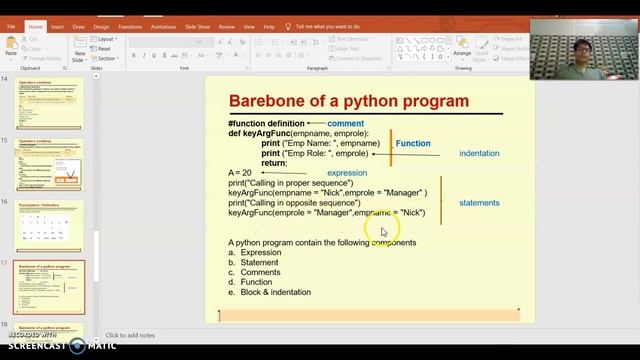Screen dimensions: 640x360
Task: Select the Rectangle shape in the gallery
Action: (424, 40)
